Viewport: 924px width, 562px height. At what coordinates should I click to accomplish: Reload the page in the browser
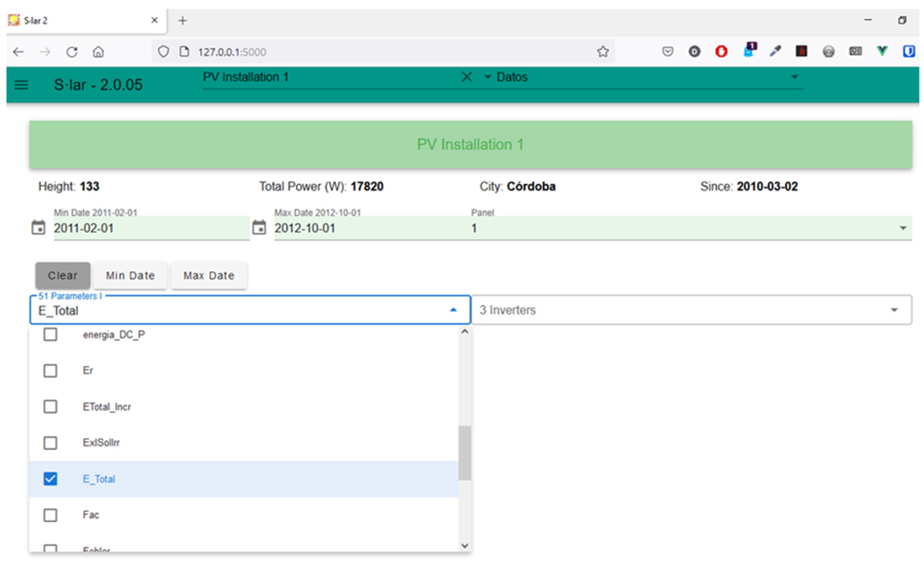(72, 52)
